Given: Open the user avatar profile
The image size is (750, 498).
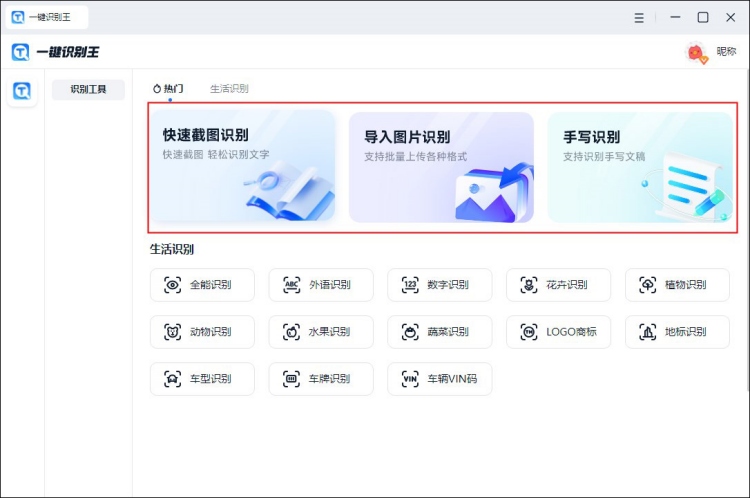Looking at the screenshot, I should tap(696, 53).
